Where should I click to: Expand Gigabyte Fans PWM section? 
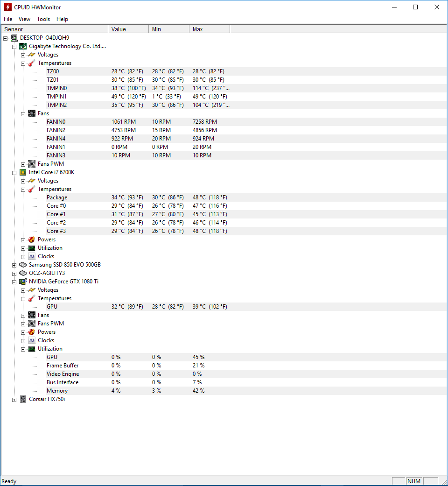pos(23,164)
